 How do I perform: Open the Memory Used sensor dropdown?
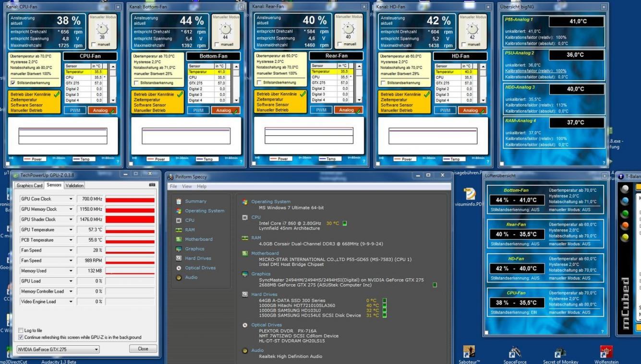click(71, 271)
